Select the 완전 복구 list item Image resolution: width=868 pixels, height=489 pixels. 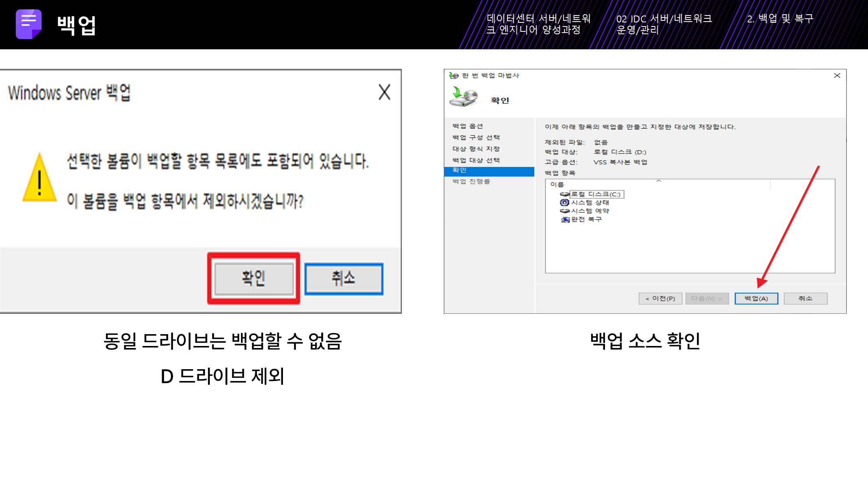pyautogui.click(x=586, y=219)
